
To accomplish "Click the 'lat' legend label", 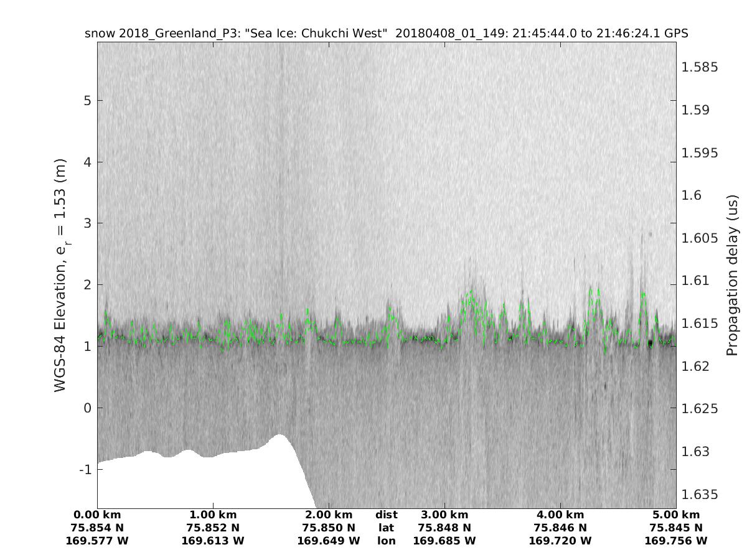I will pos(386,528).
